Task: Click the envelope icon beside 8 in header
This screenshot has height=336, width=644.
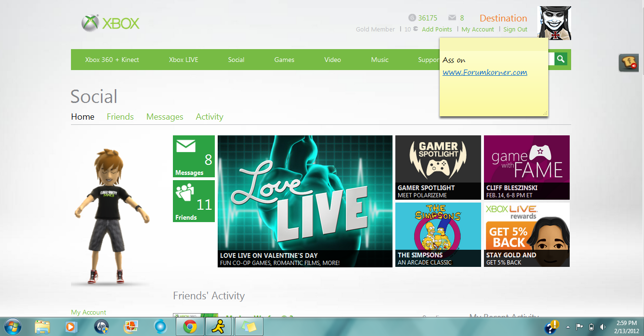Action: [x=452, y=18]
